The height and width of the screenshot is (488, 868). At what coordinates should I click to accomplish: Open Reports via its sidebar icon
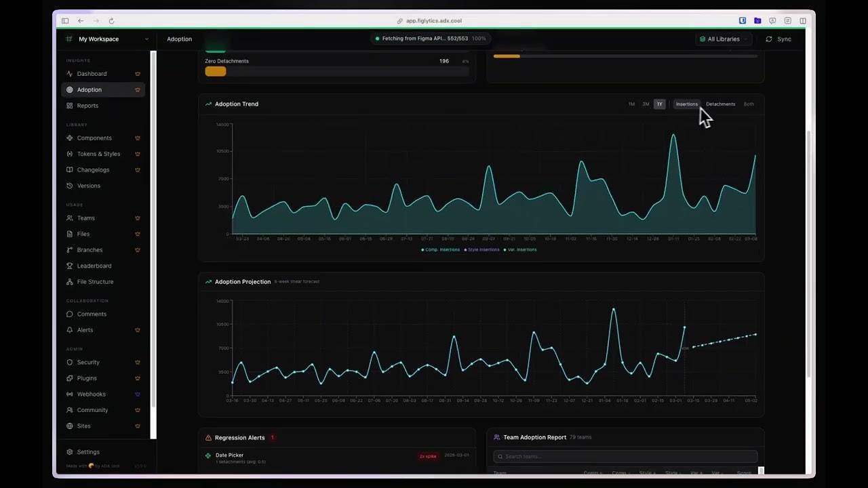click(70, 106)
